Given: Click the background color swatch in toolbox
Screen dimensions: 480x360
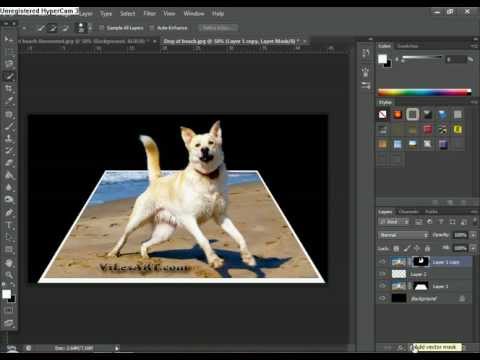Looking at the screenshot, I should pyautogui.click(x=12, y=299).
